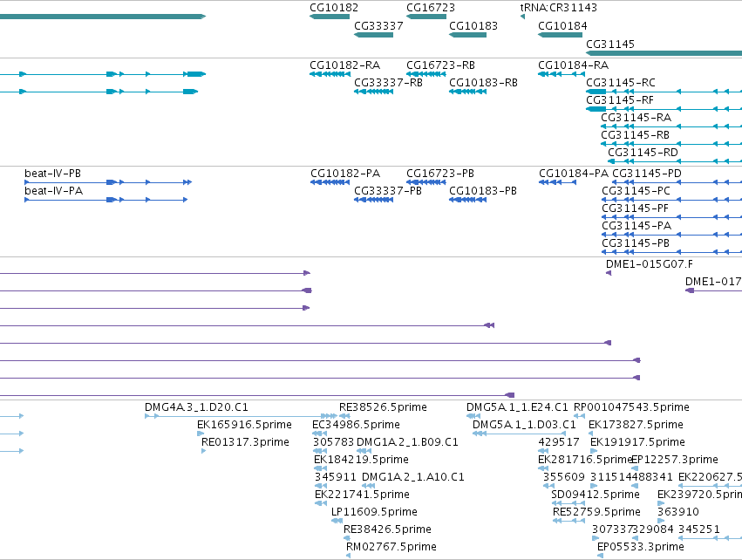Select the EST labeled "429517"
Screen dimensions: 742x560
pos(558,442)
